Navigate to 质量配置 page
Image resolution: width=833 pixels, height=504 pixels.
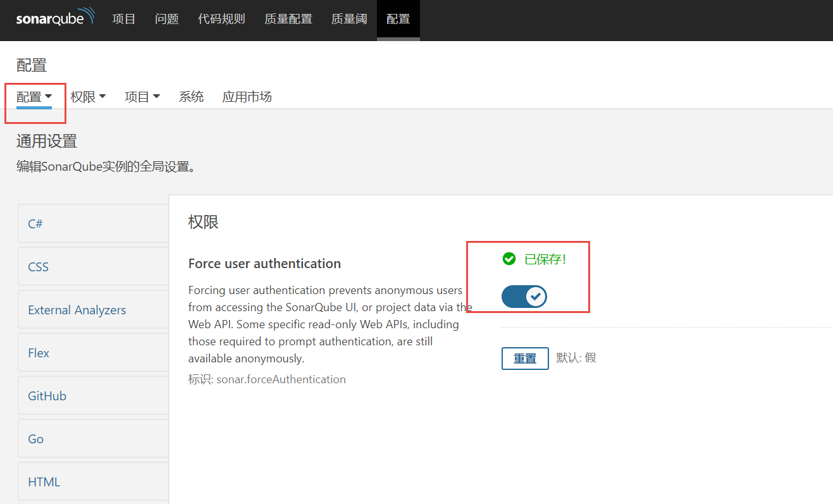(x=288, y=19)
